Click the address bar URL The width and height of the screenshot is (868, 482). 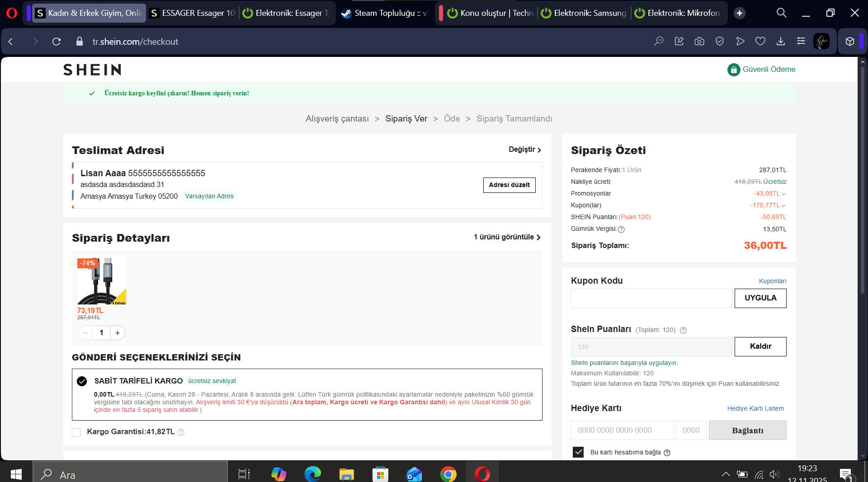click(x=135, y=42)
